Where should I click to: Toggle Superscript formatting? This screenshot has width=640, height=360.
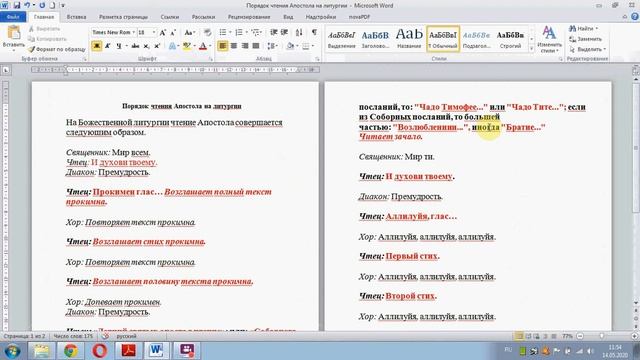(x=157, y=46)
